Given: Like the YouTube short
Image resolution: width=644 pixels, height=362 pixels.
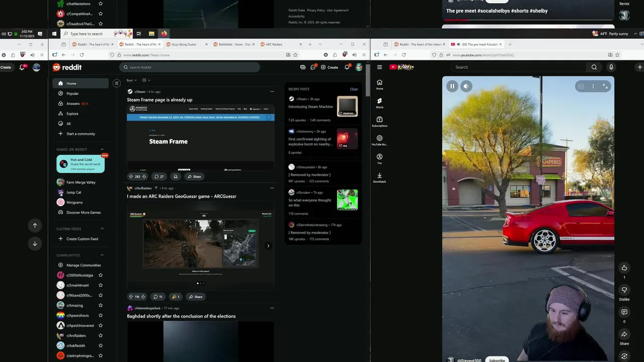Looking at the screenshot, I should pyautogui.click(x=624, y=267).
